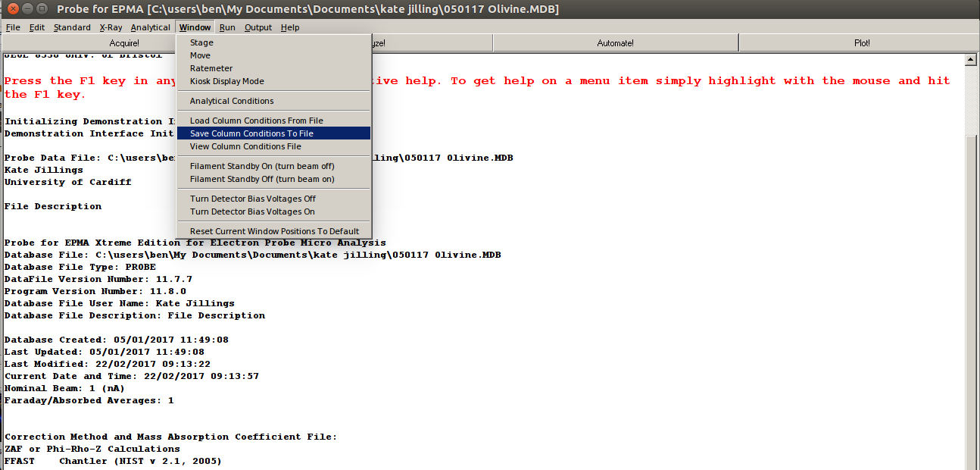Image resolution: width=980 pixels, height=470 pixels.
Task: Open Analytical Conditions from the menu
Action: tap(232, 101)
